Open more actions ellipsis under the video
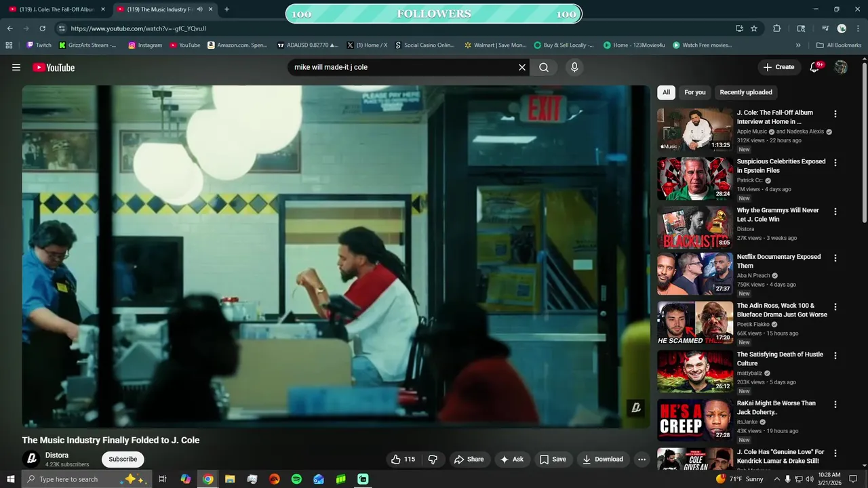Viewport: 868px width, 488px height. pyautogui.click(x=642, y=459)
